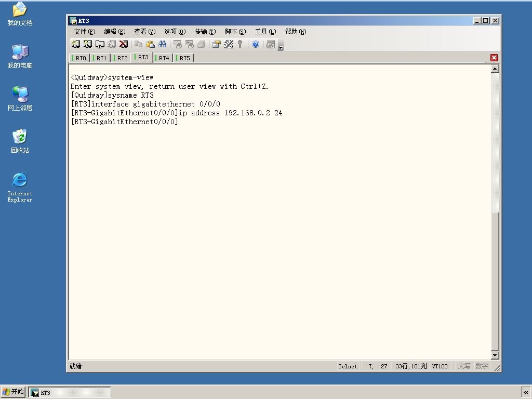Switch to the RT0 session tab
Screen dimensions: 532x399
click(79, 58)
